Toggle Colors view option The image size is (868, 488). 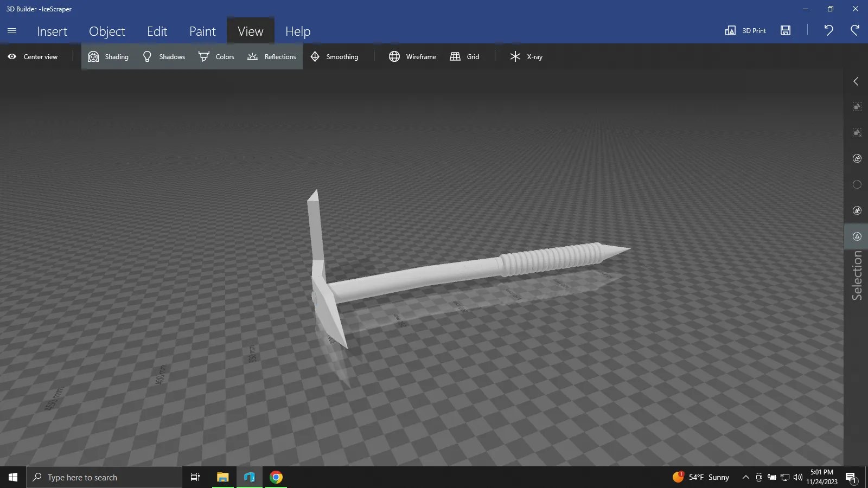(216, 56)
